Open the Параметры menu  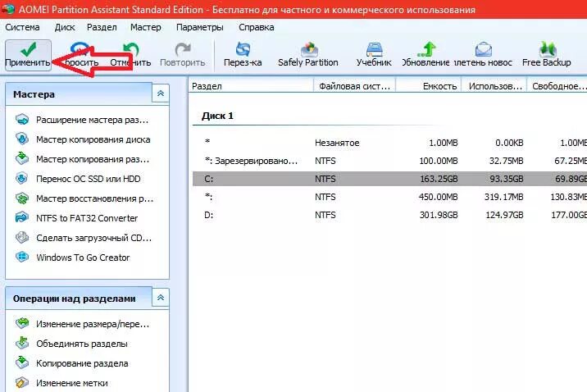tap(200, 27)
